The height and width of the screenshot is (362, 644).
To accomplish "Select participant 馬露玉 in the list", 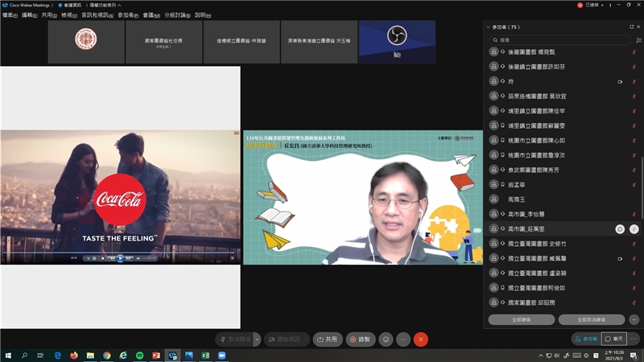I will click(x=563, y=200).
